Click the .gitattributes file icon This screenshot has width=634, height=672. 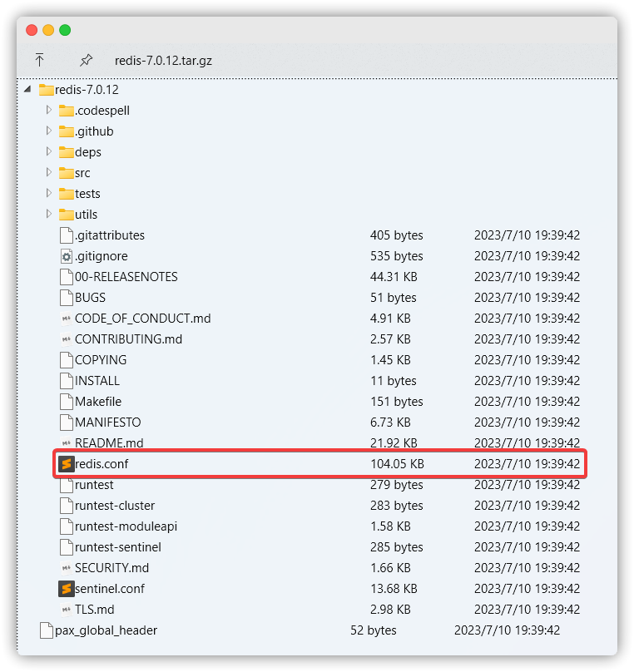pos(67,235)
